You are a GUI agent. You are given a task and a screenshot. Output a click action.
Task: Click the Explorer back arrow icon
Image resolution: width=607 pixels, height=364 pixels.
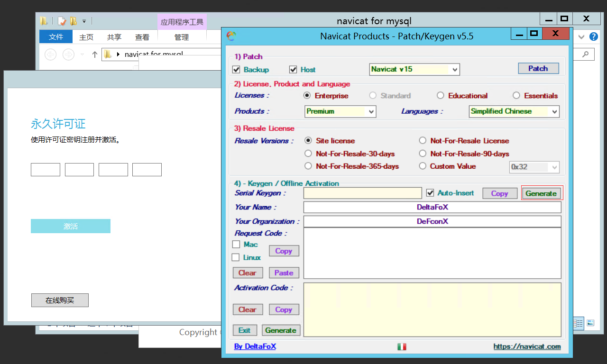[x=50, y=55]
